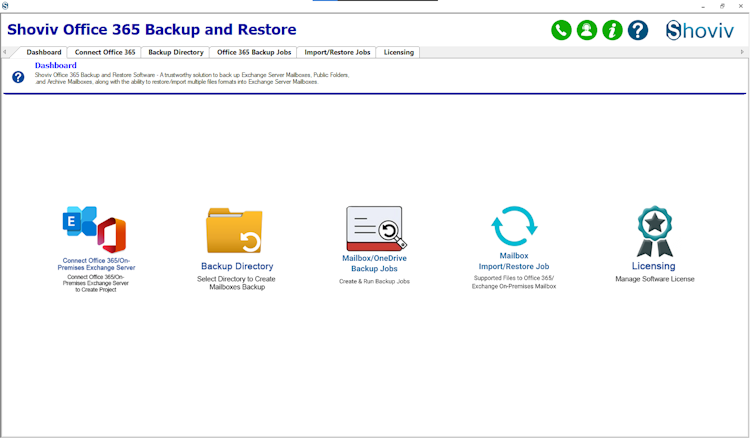Click the tab strip left scroll arrow
The height and width of the screenshot is (438, 750).
pos(4,52)
